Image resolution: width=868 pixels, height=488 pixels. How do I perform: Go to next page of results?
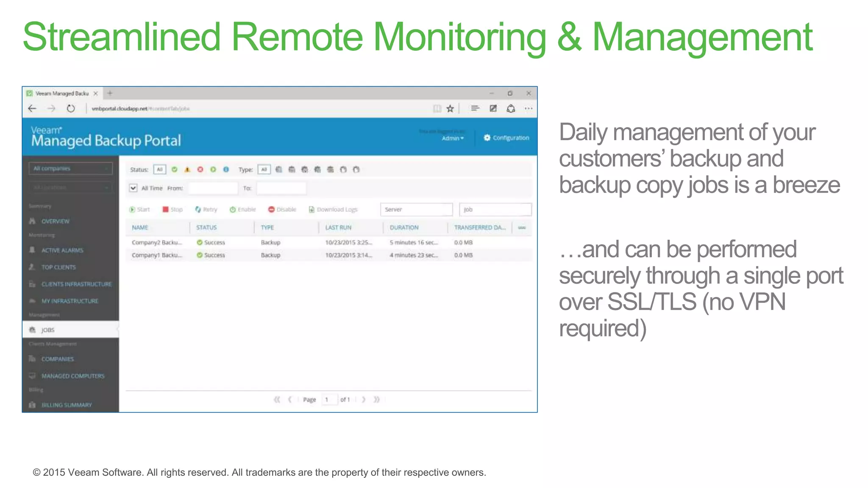(363, 399)
